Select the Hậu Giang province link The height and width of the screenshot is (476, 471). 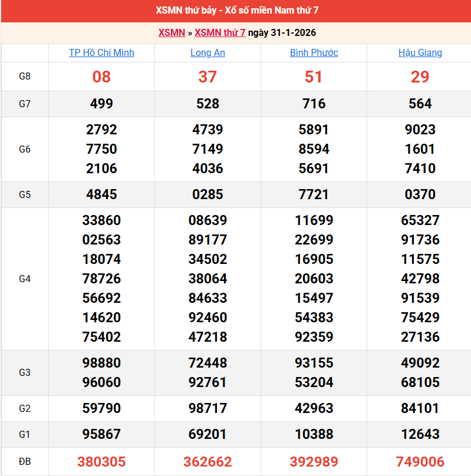point(420,52)
